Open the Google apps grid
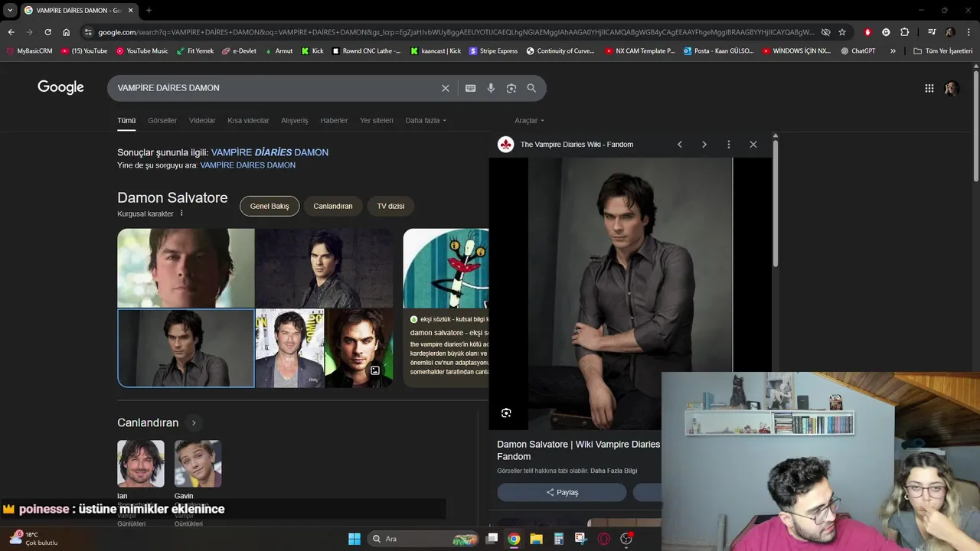 (929, 88)
